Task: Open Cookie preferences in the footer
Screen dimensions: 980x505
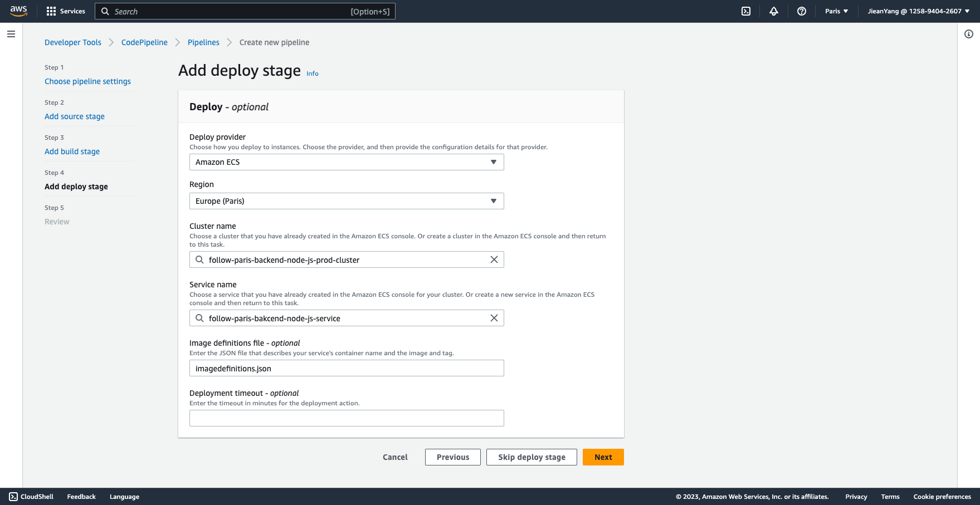Action: click(942, 497)
